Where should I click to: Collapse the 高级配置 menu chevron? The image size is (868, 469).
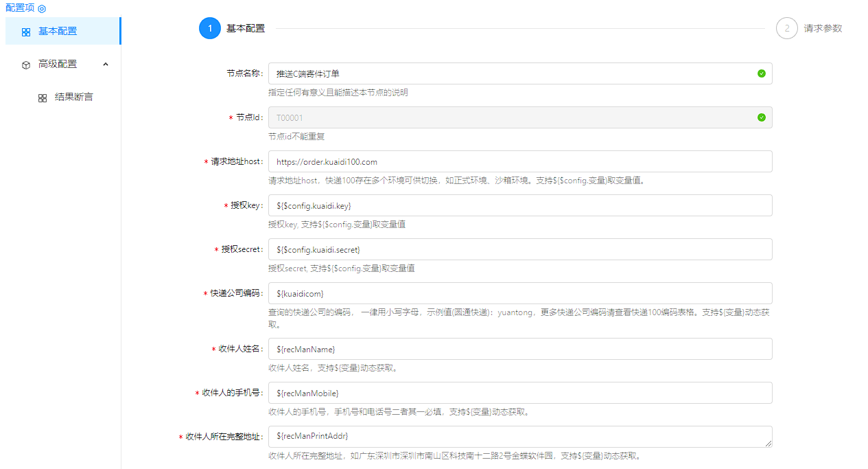pos(106,64)
